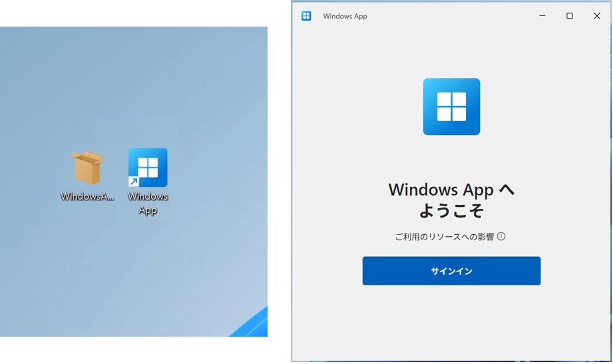The image size is (613, 364).
Task: Click empty desktop area above the icons
Action: pos(133,80)
